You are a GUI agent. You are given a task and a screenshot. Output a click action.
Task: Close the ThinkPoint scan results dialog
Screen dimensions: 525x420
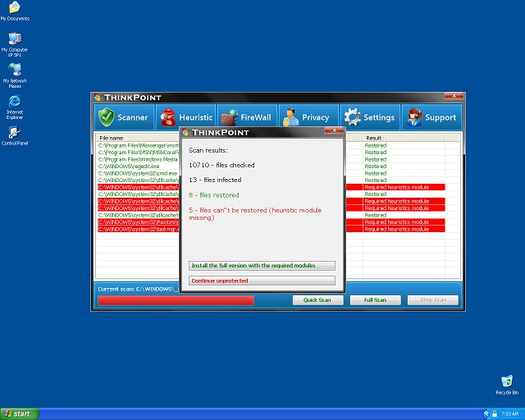[x=333, y=131]
